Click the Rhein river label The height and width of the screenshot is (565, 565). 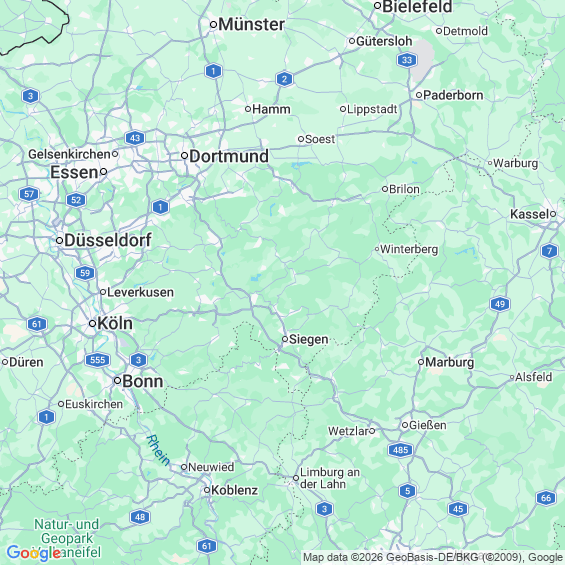(158, 450)
